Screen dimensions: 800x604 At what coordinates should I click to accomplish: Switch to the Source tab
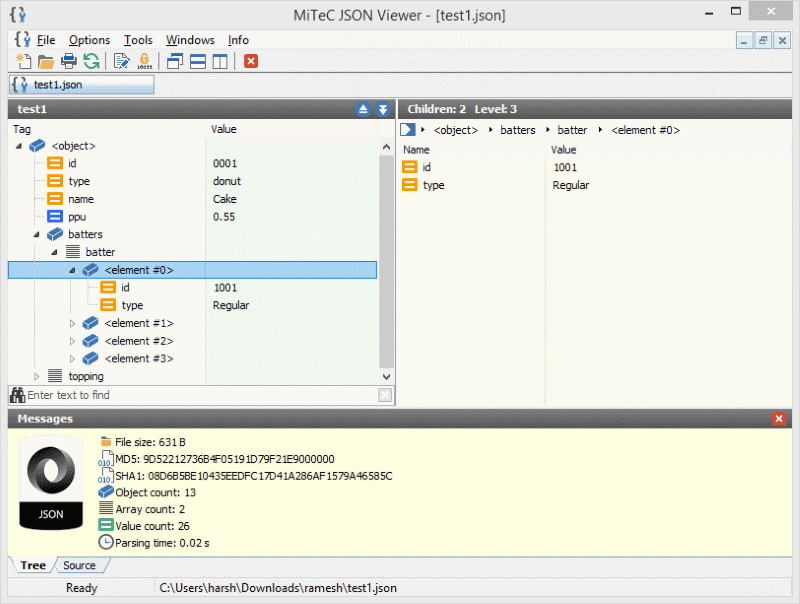80,565
